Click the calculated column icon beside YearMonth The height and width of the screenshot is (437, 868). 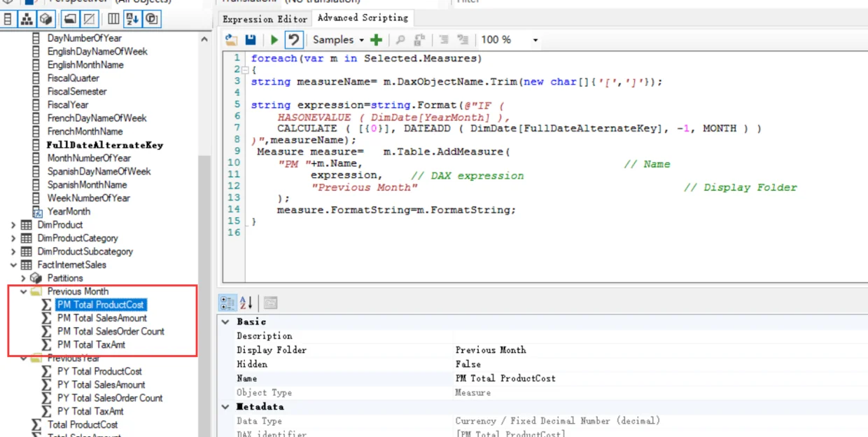click(37, 211)
